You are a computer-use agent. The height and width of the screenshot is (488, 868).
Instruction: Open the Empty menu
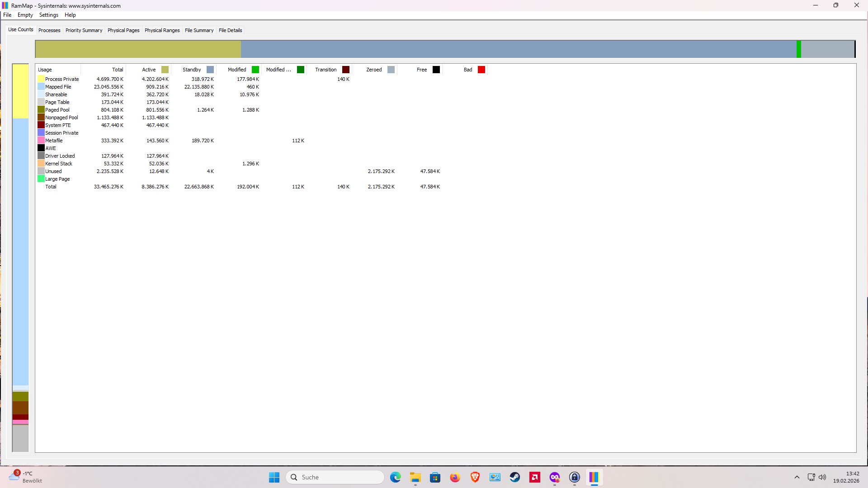25,15
